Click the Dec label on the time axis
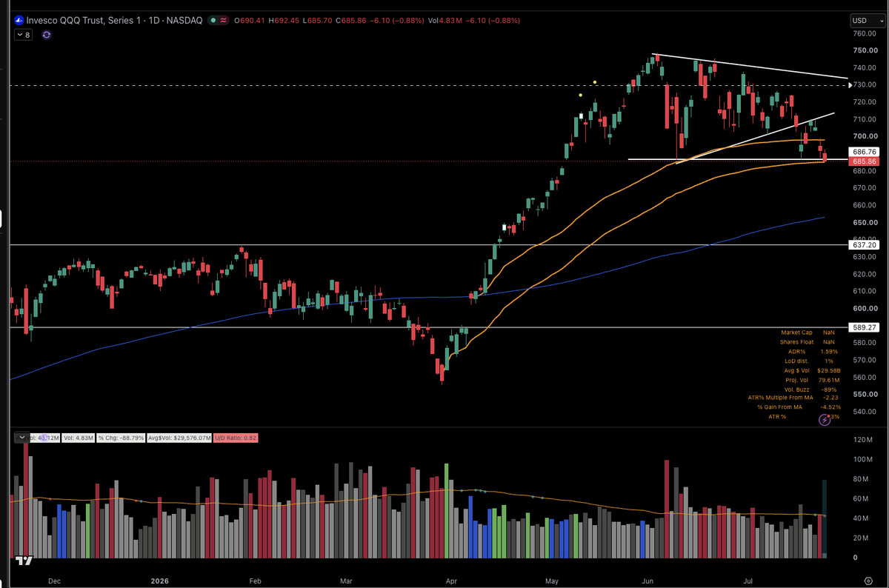The width and height of the screenshot is (889, 588). pyautogui.click(x=54, y=581)
